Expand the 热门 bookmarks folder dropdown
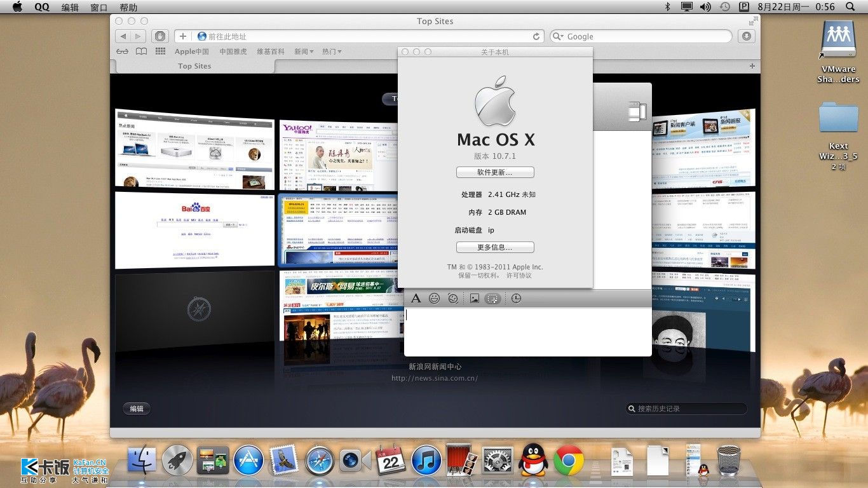The width and height of the screenshot is (868, 488). tap(332, 51)
